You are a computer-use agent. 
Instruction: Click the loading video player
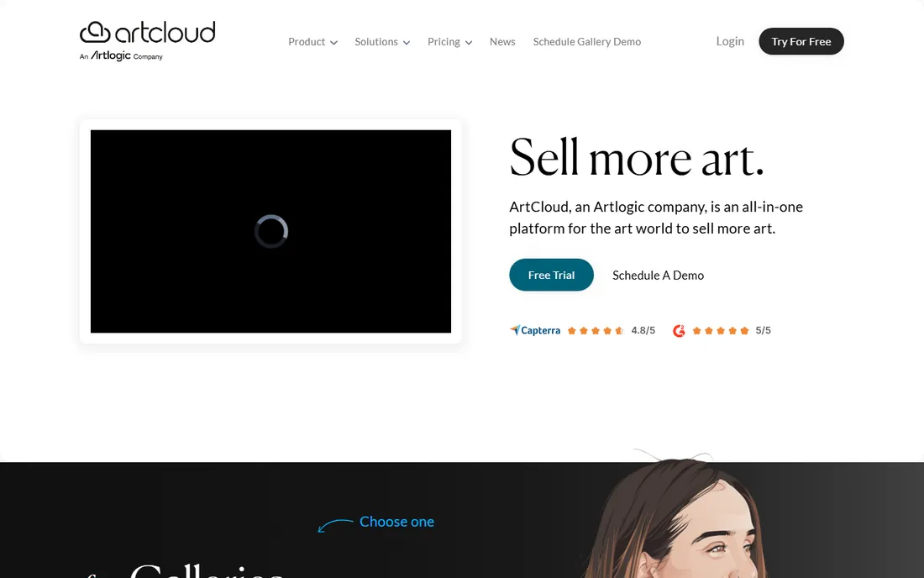(x=270, y=231)
